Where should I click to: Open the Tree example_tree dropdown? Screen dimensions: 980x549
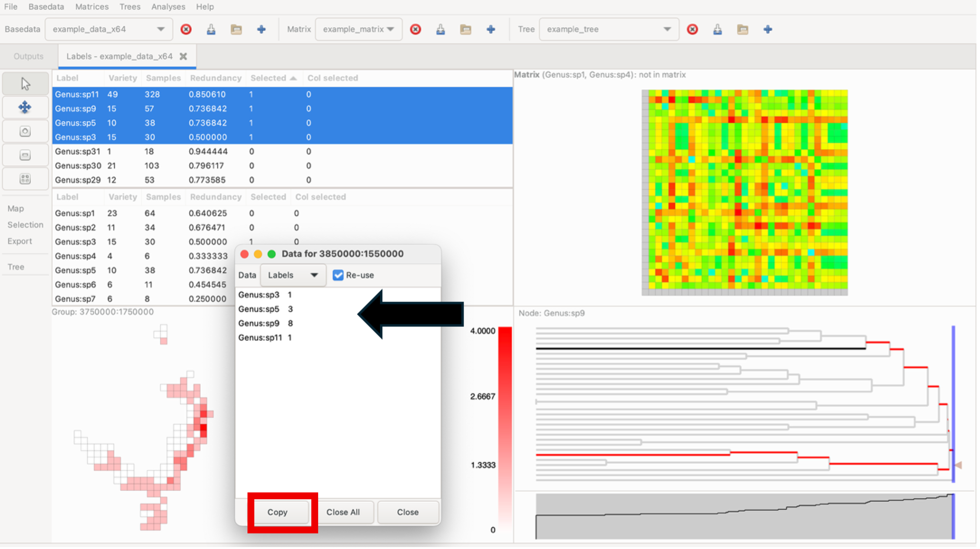608,29
